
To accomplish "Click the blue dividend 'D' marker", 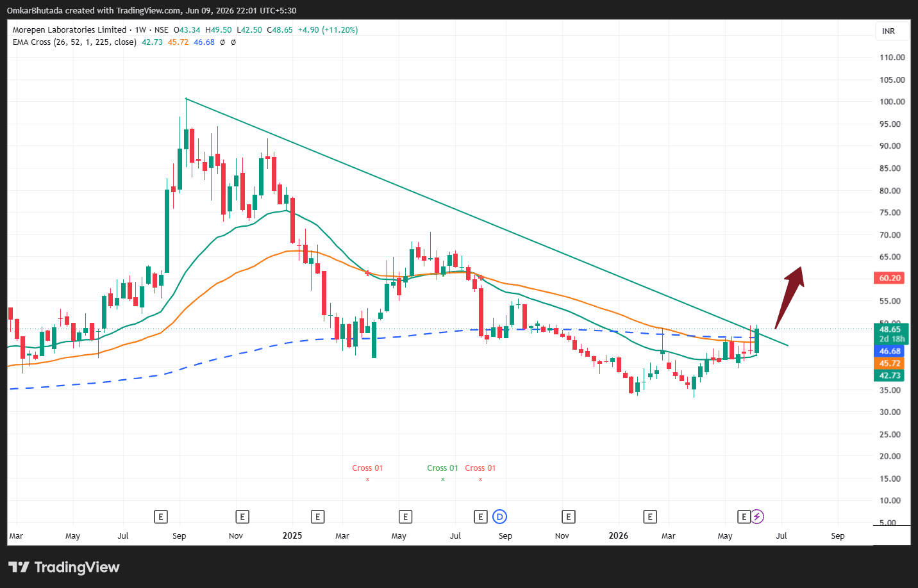I will 500,516.
